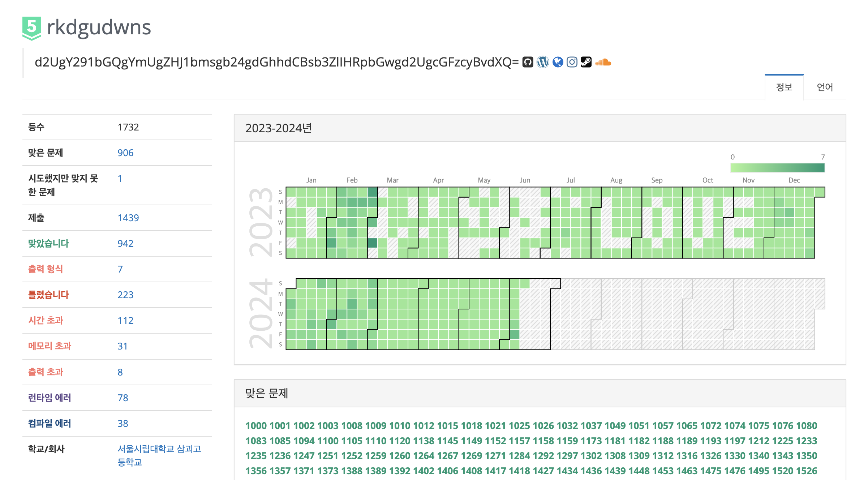Click 런타임 에러 count 78

pyautogui.click(x=123, y=398)
